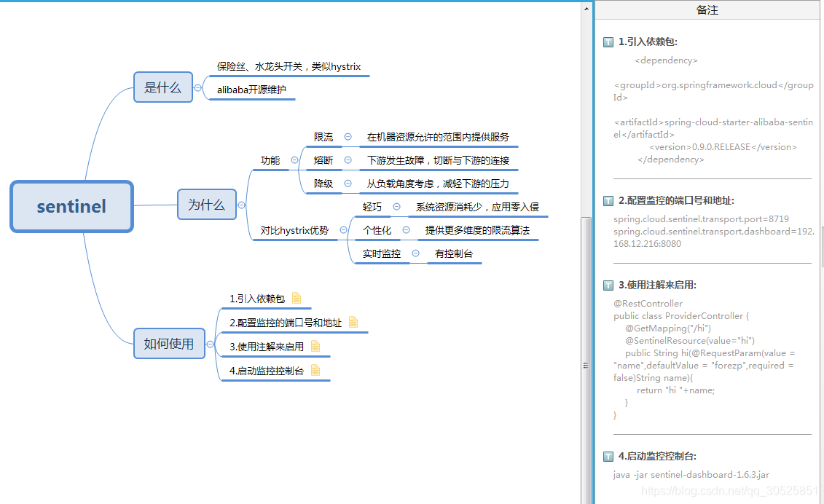Select the 降级 topic label
Image resolution: width=824 pixels, height=504 pixels.
[323, 184]
